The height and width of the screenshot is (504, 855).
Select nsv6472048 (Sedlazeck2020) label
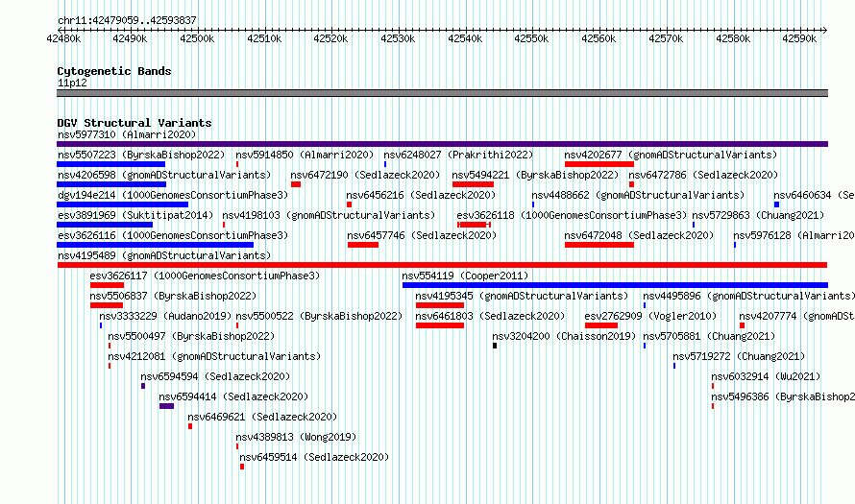point(639,235)
